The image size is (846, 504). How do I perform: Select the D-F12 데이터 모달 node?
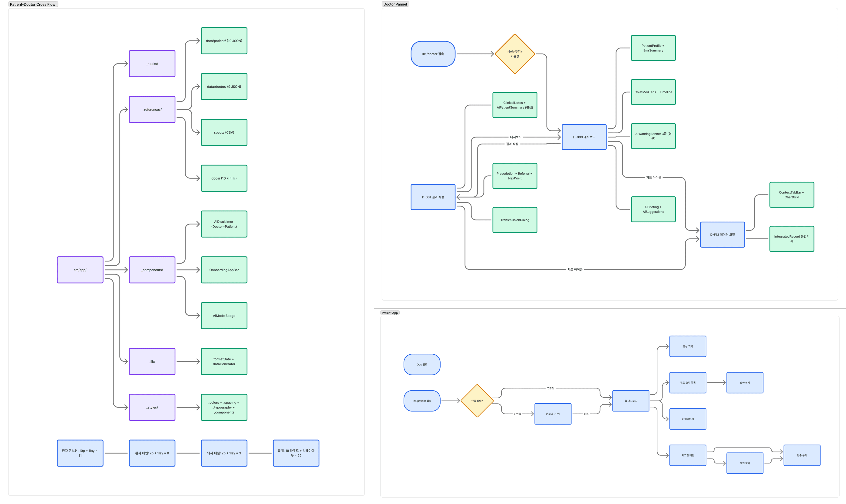(722, 234)
